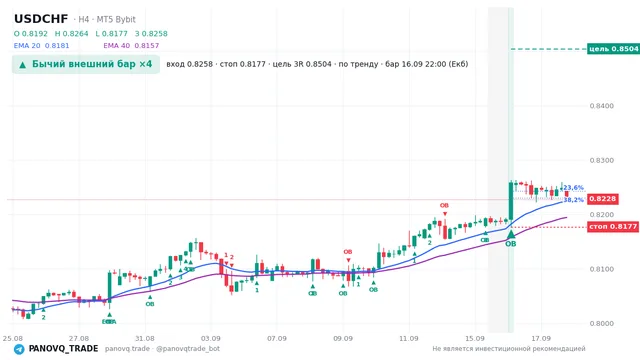Screen dimensions: 640x360
Task: Click the 38,2% Fibonacci label
Action: coord(573,200)
